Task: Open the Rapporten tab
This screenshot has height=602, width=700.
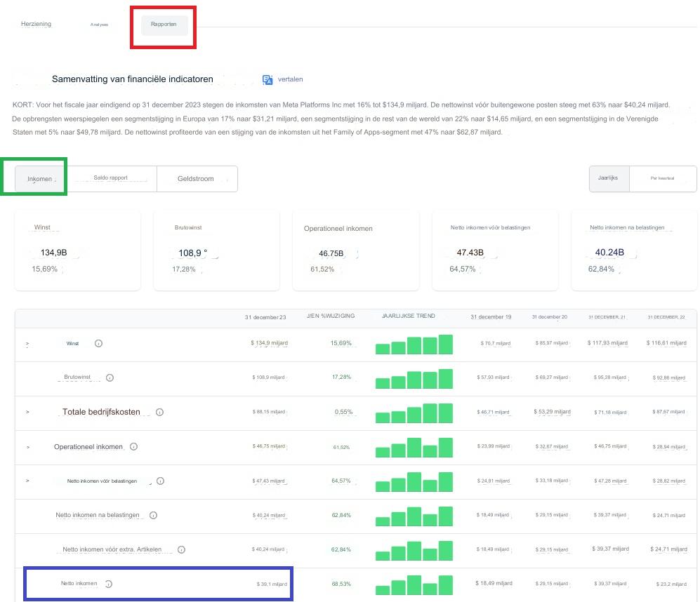Action: (x=164, y=25)
